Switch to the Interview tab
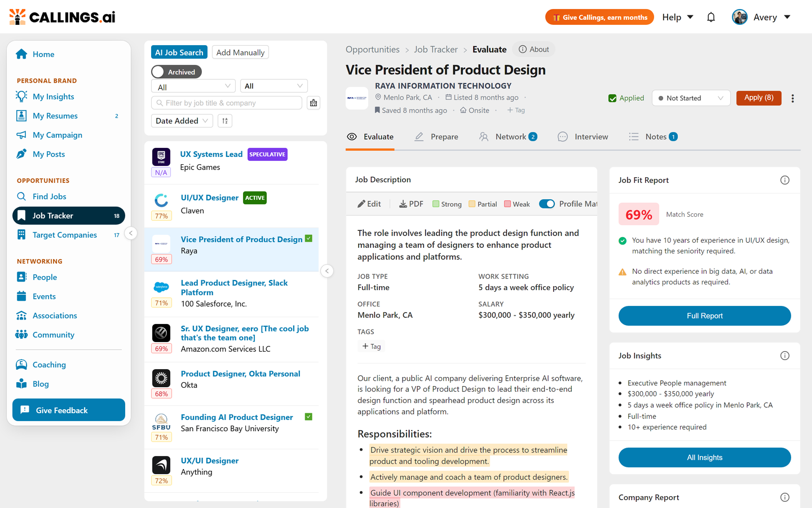Image resolution: width=812 pixels, height=508 pixels. [x=582, y=137]
